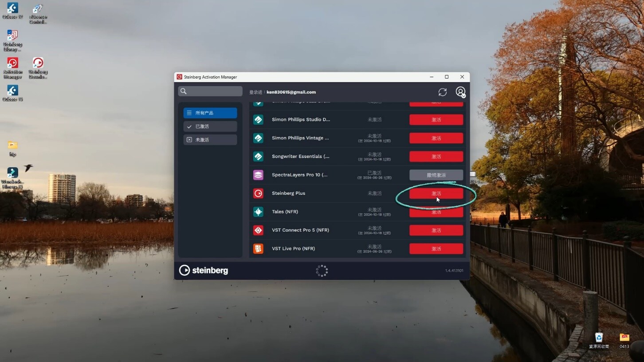Click the Simon Phillips Studio Drums icon
This screenshot has width=644, height=362.
(x=258, y=120)
